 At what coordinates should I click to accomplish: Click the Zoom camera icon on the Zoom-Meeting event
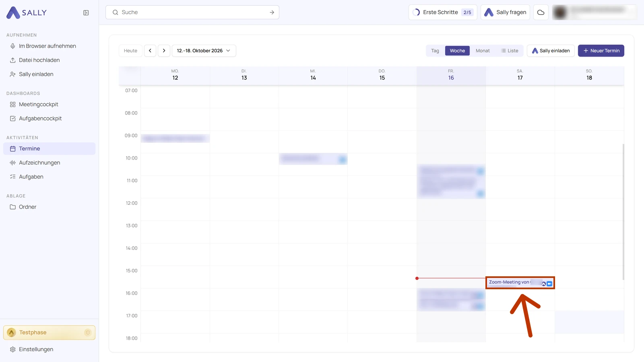pyautogui.click(x=549, y=284)
